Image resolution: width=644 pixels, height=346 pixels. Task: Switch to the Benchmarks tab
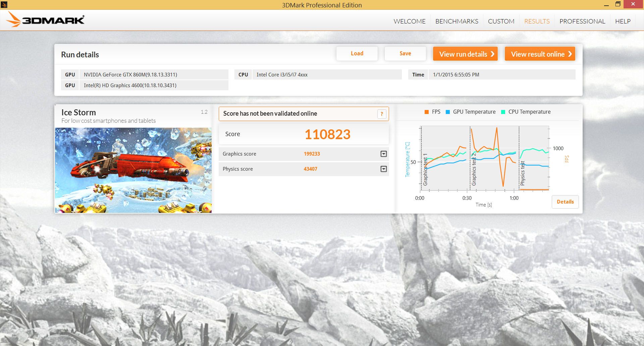pos(457,21)
